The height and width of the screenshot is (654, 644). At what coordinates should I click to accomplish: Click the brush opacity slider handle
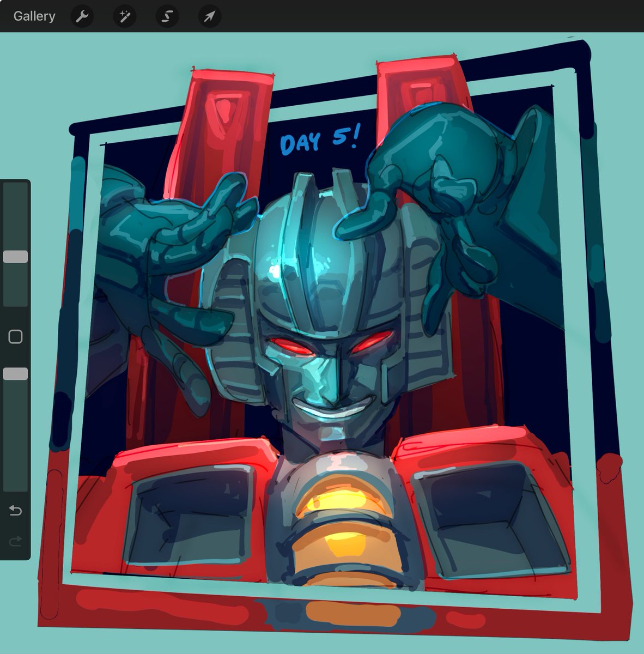(x=15, y=373)
